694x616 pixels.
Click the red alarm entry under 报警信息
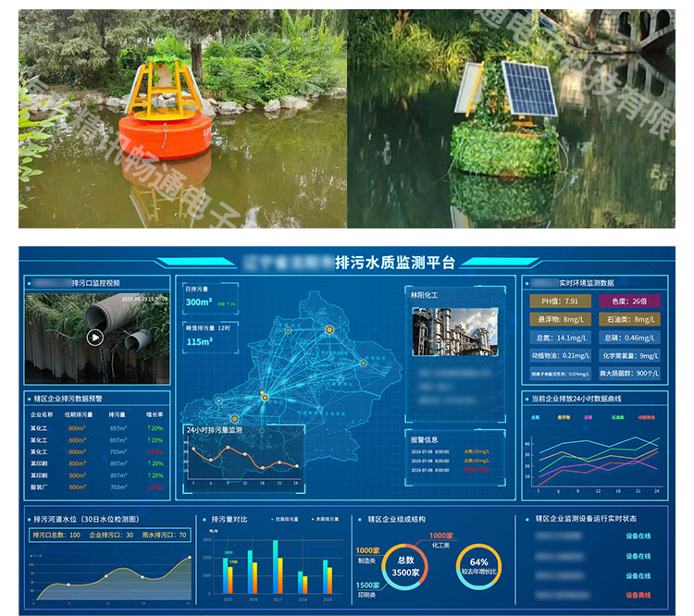477,470
